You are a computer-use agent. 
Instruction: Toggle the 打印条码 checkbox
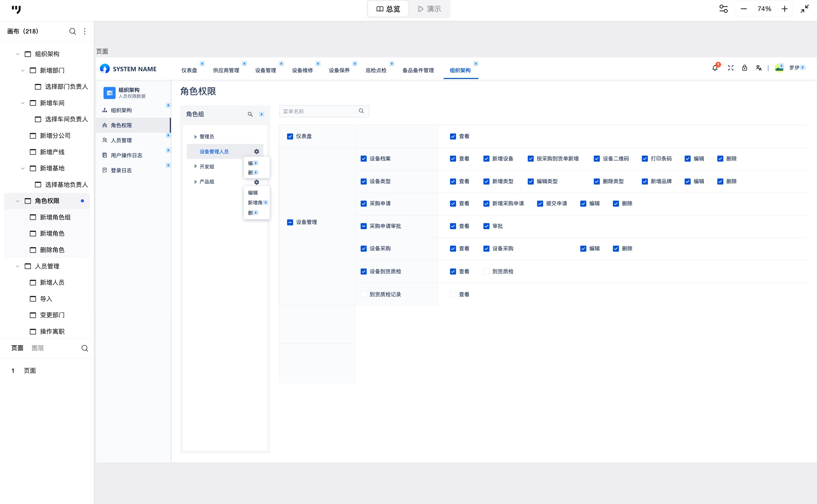(x=645, y=159)
